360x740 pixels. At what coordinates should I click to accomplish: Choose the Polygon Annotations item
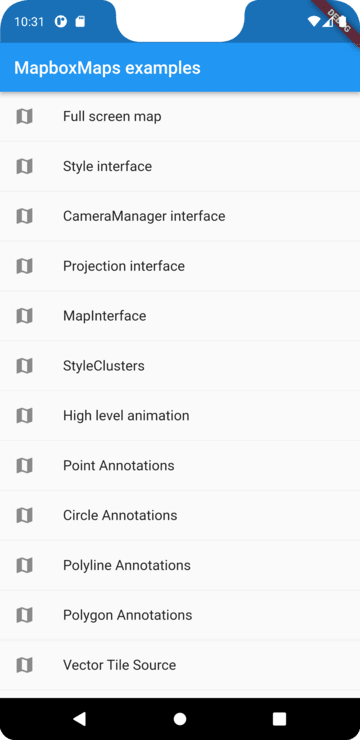click(180, 615)
